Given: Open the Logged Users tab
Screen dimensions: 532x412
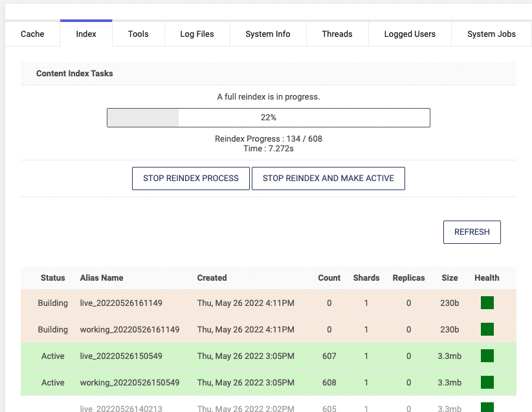Looking at the screenshot, I should coord(410,34).
